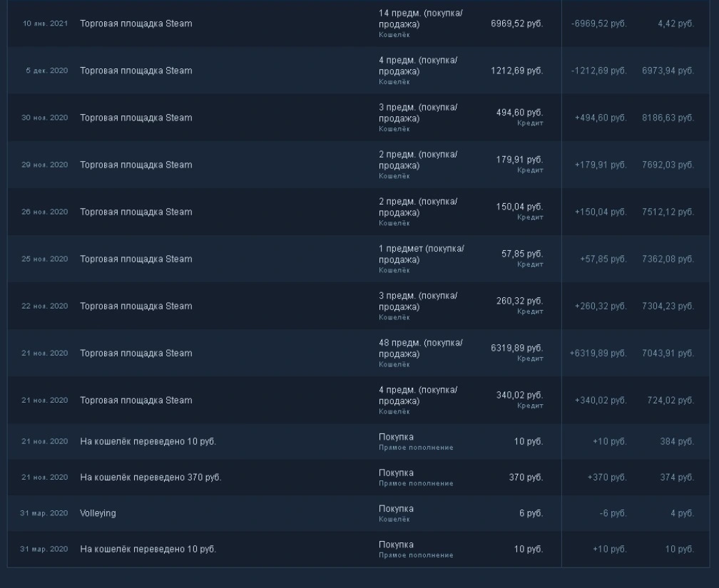Click the 21 ноя. 2020 'переведено 10 руб.' row
719x588 pixels.
(359, 441)
